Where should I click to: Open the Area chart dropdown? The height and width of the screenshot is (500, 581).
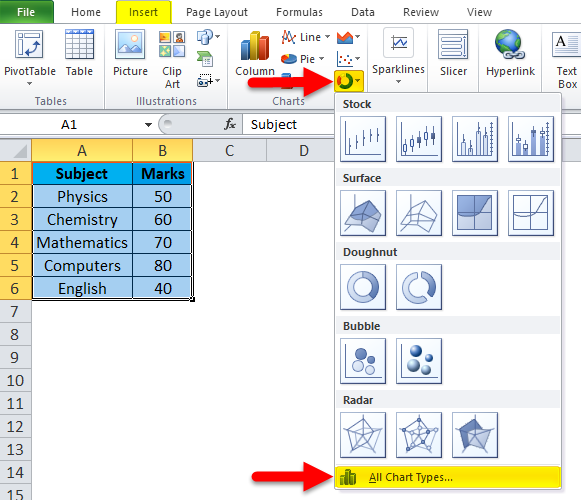[x=348, y=37]
